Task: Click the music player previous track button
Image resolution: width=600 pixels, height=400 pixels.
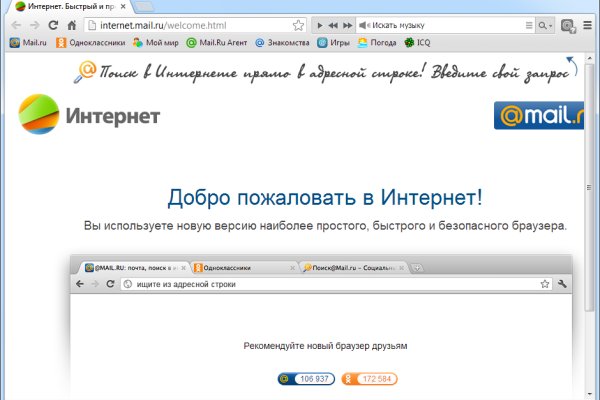Action: point(333,25)
